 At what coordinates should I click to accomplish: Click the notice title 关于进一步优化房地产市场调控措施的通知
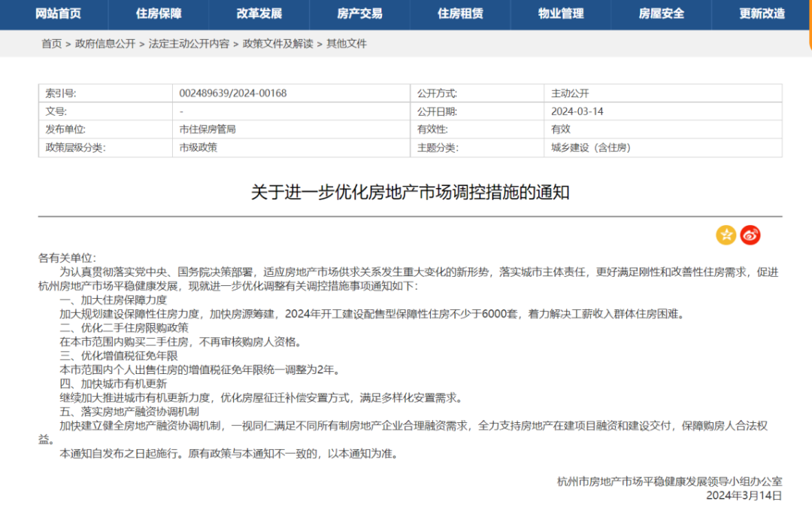[x=411, y=192]
